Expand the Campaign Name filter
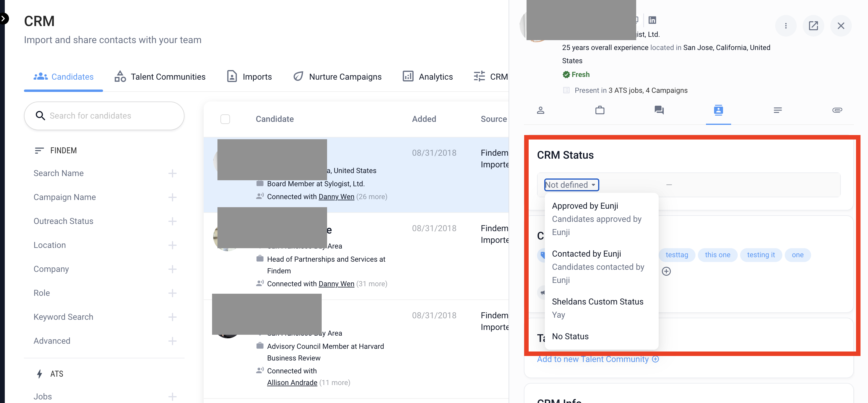 pyautogui.click(x=172, y=197)
